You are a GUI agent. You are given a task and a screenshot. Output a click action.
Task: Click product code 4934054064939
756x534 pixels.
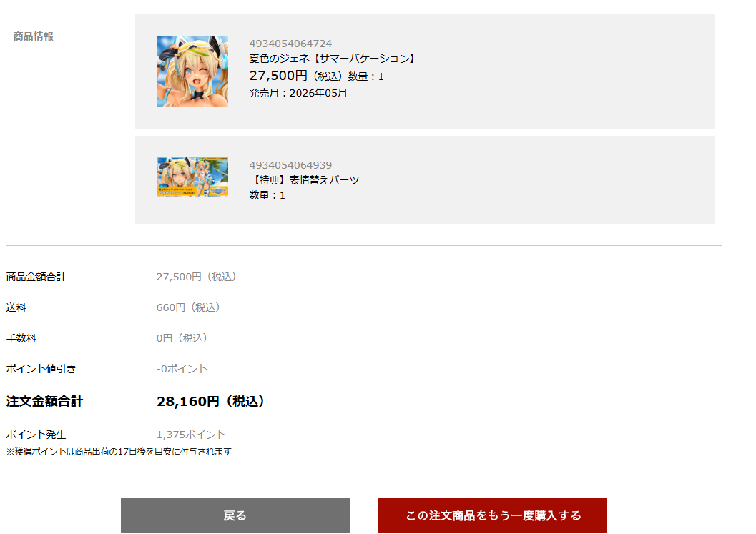290,165
